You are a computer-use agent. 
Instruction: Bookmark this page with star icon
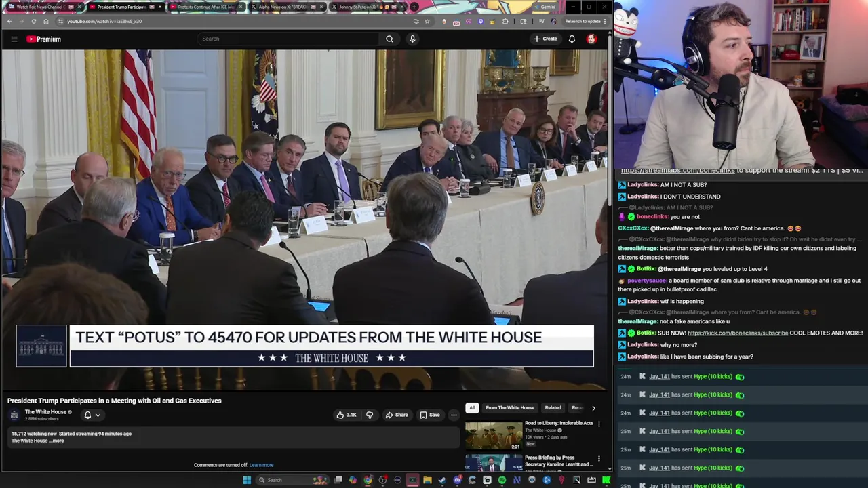pyautogui.click(x=427, y=21)
